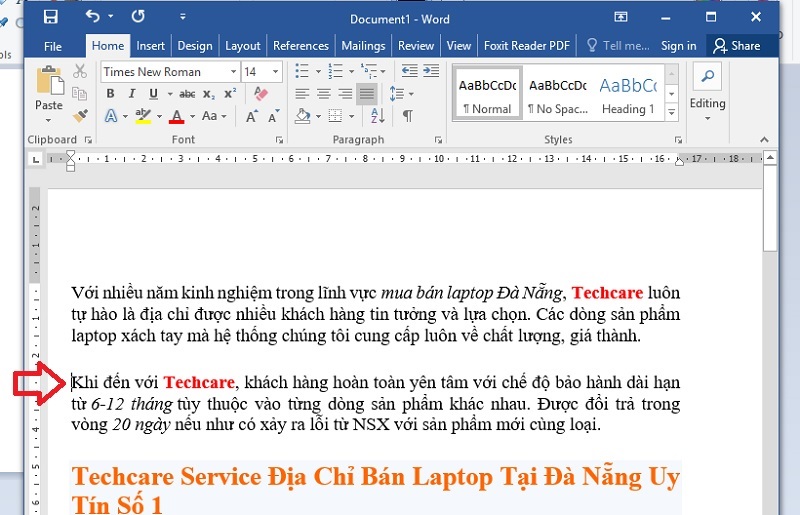Open the Mailings tab
Image resolution: width=800 pixels, height=515 pixels.
363,46
